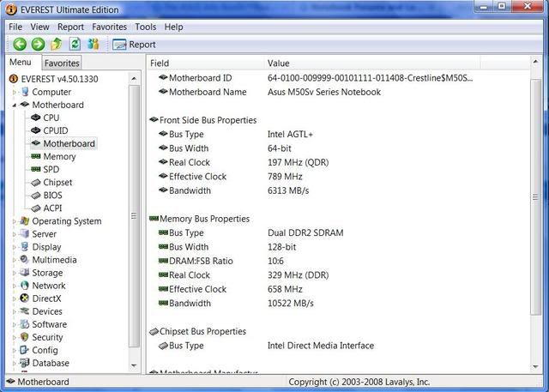The width and height of the screenshot is (549, 392).
Task: Click the details pane scroll up arrow
Action: tap(535, 62)
